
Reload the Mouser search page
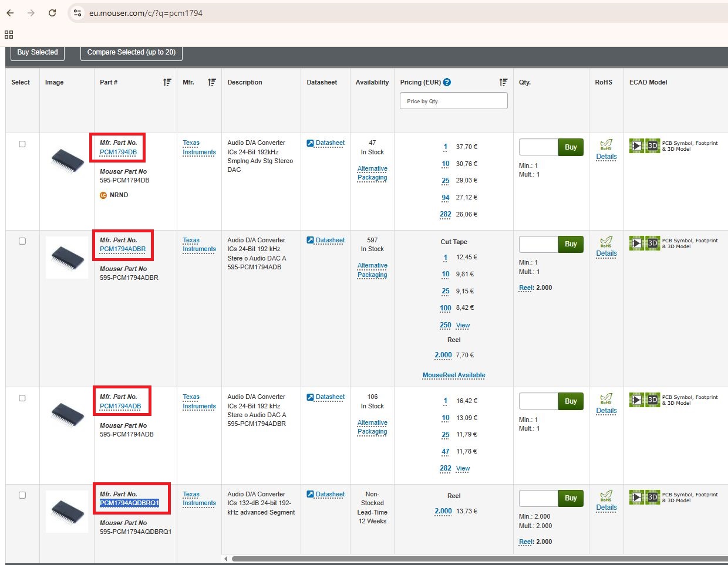[x=52, y=13]
